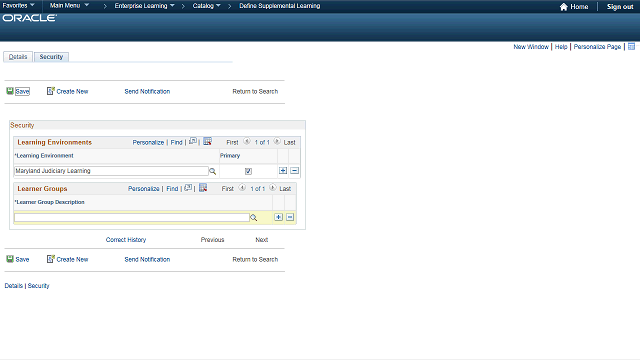
Task: Click bottom Create New link
Action: [72, 260]
